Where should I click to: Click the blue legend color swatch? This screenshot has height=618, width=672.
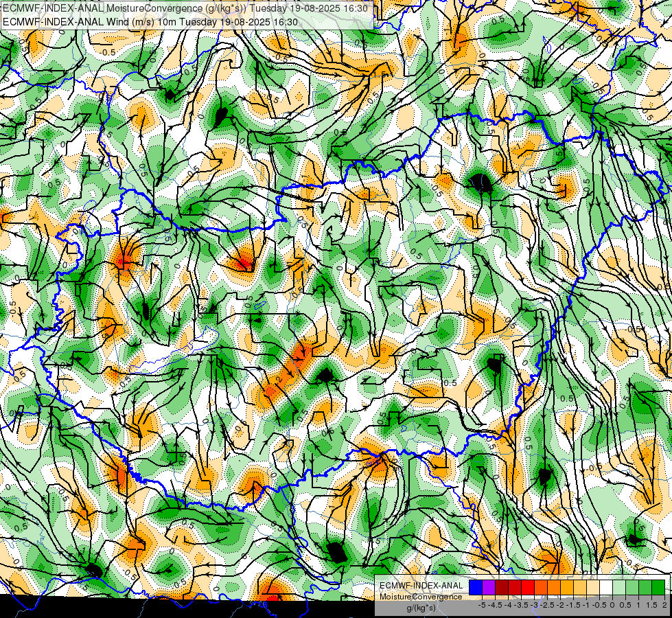point(476,588)
